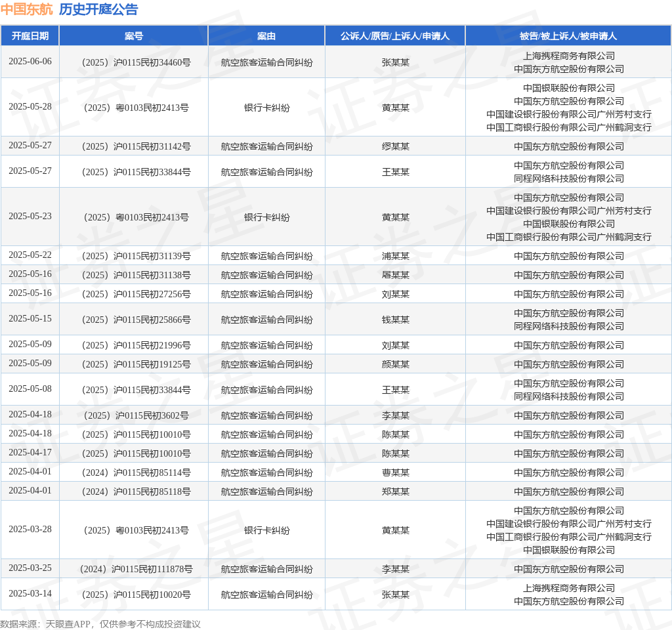The image size is (672, 630).
Task: Click 王某某 in the 2025-05-27 row
Action: pyautogui.click(x=396, y=173)
